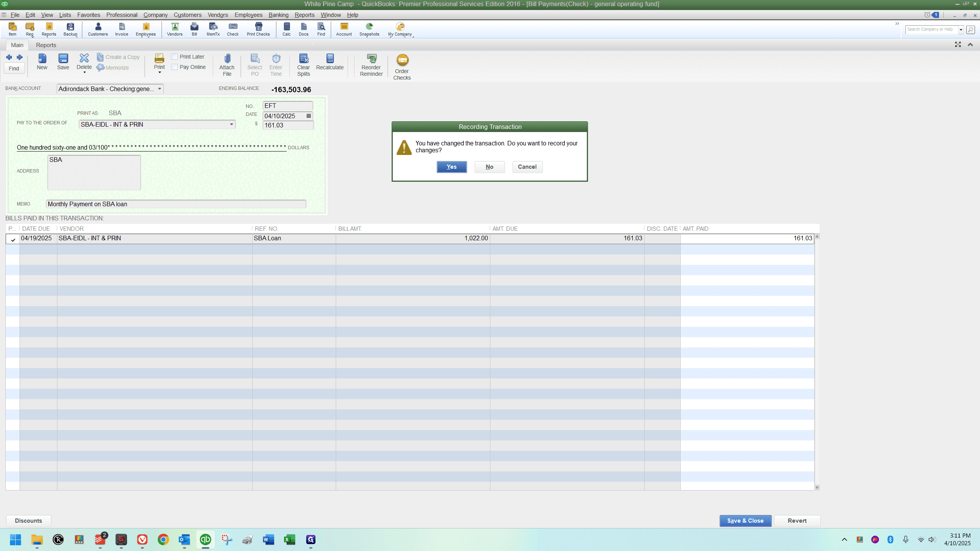Open the Find button in ribbon
The height and width of the screenshot is (551, 980).
tap(14, 68)
